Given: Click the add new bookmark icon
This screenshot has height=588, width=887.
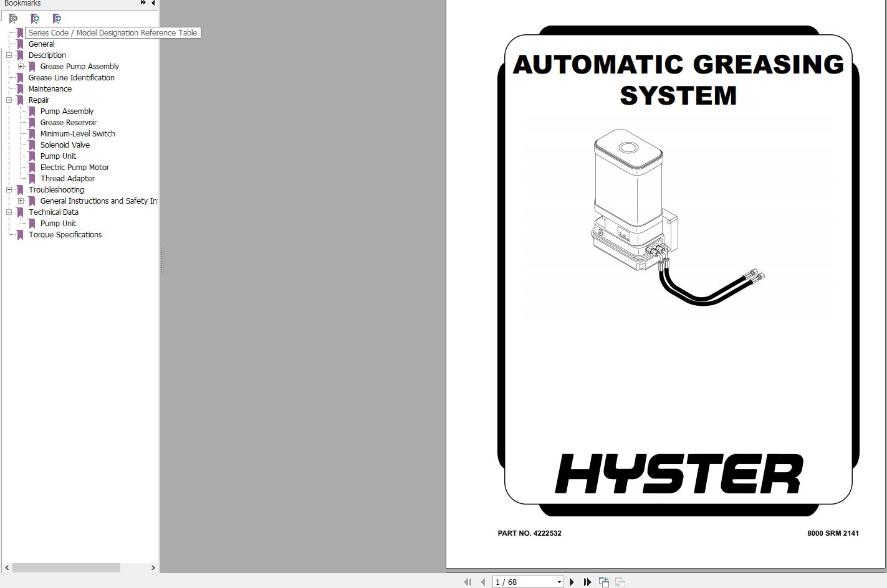Looking at the screenshot, I should click(35, 19).
